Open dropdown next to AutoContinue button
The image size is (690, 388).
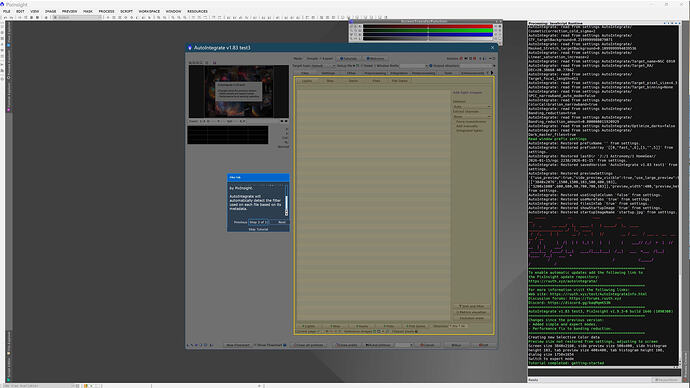click(x=404, y=345)
